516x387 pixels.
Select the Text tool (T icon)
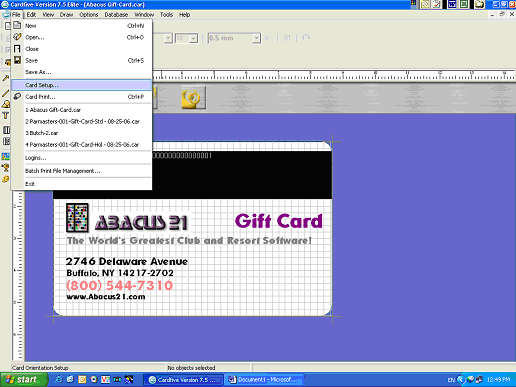pos(6,116)
